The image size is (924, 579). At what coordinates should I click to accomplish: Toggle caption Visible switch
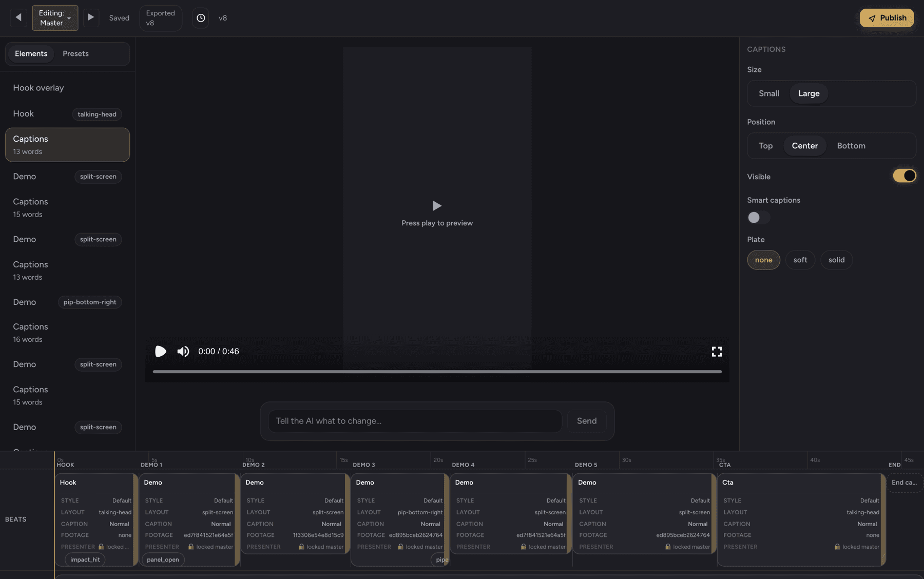click(904, 176)
